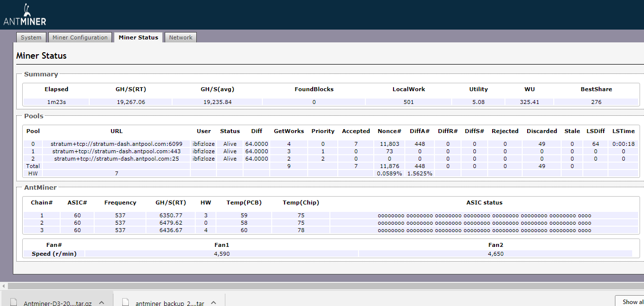The width and height of the screenshot is (644, 306).
Task: Expand options chevron for Antminer-D3 tar.gz download
Action: [102, 303]
